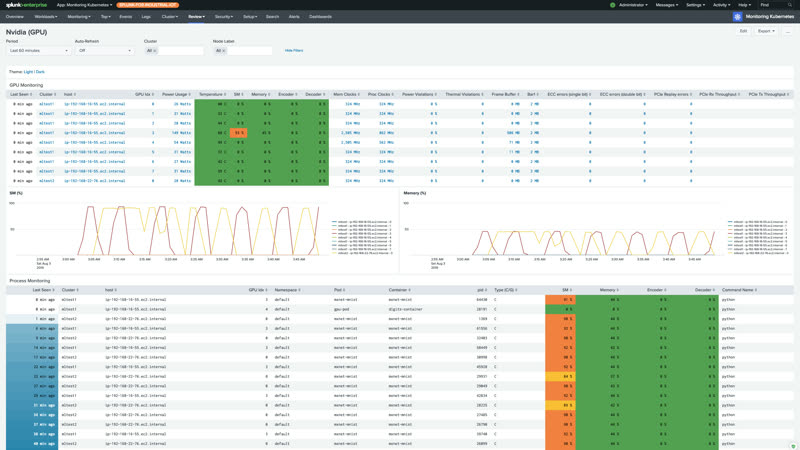Click the orange SM cell in GPU Monitoring
Screen dimensions: 800x450
[238, 133]
